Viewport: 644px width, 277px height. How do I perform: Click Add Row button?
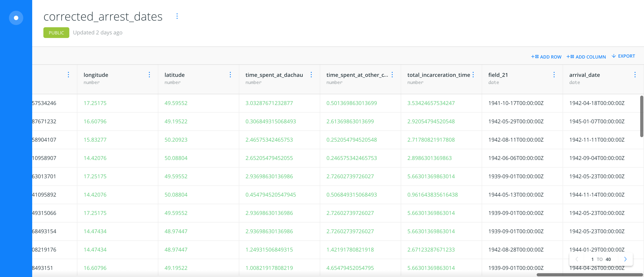tap(546, 57)
